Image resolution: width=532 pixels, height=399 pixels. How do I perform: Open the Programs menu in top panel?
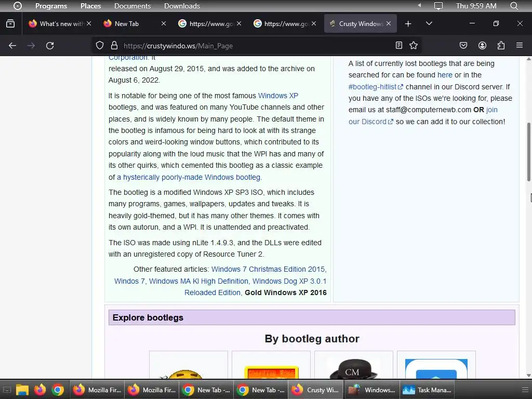coord(51,6)
